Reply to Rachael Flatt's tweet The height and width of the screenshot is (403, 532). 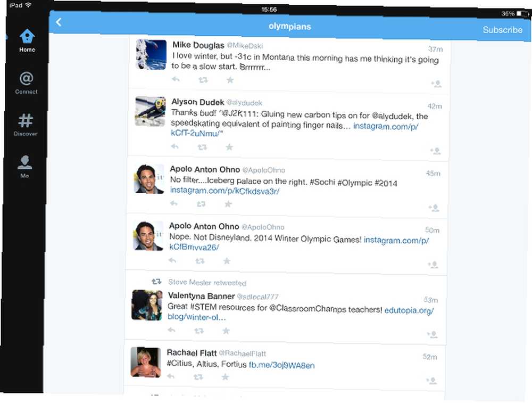(x=171, y=376)
